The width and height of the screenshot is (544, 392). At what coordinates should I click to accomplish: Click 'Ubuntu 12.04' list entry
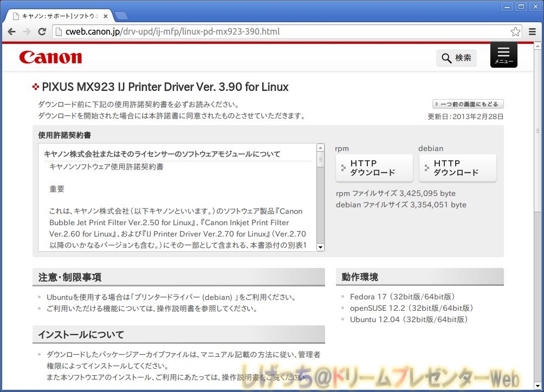(x=409, y=319)
